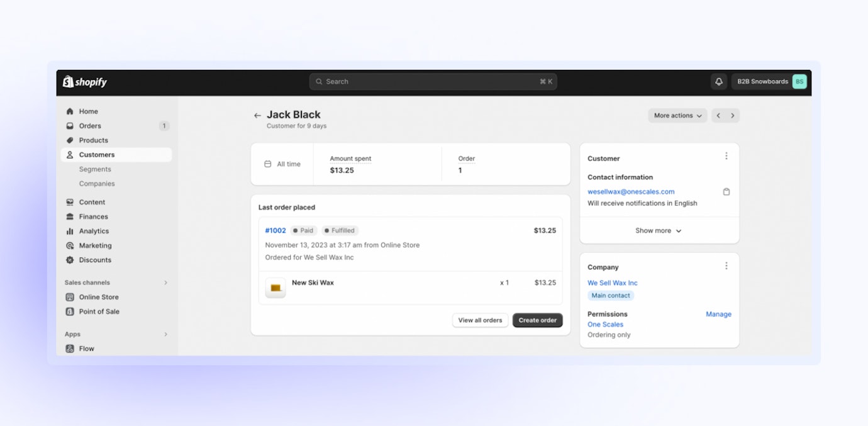
Task: Click the search magnifier icon
Action: (x=319, y=82)
